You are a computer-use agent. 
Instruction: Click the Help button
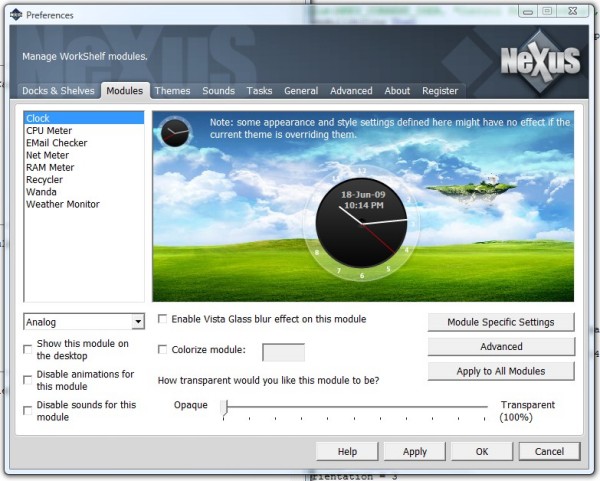pos(347,452)
